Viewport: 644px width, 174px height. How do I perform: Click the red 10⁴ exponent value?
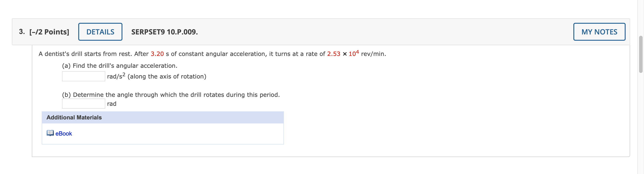click(x=353, y=53)
